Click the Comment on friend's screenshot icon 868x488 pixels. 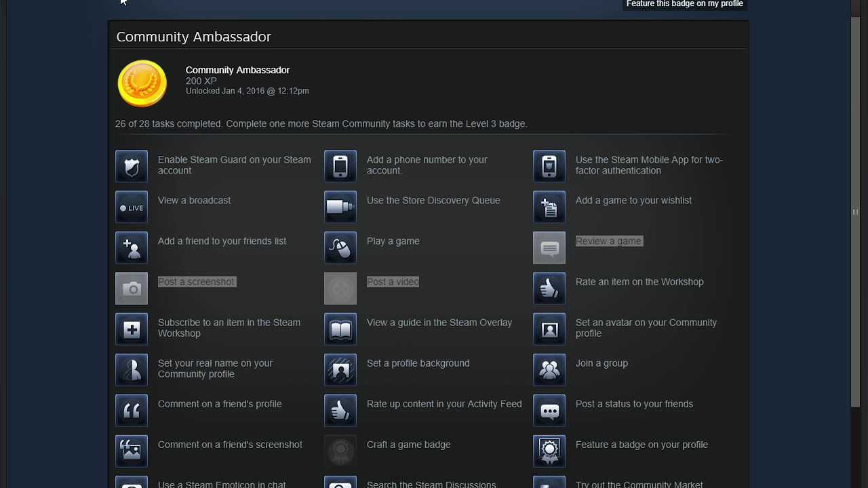132,451
